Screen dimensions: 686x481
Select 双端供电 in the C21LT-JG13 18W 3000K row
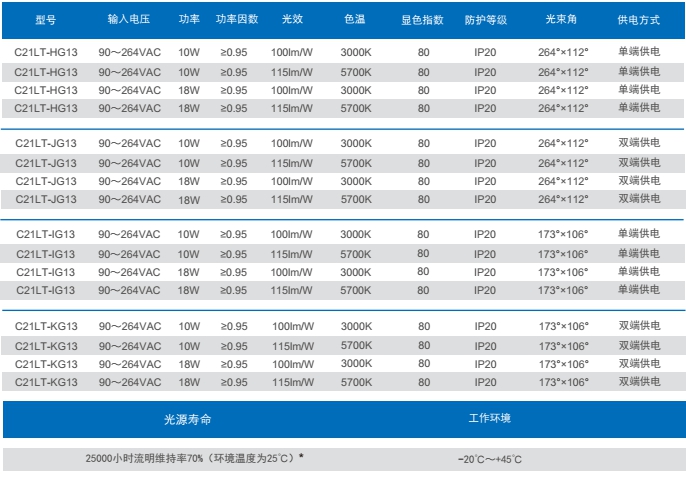pos(639,181)
